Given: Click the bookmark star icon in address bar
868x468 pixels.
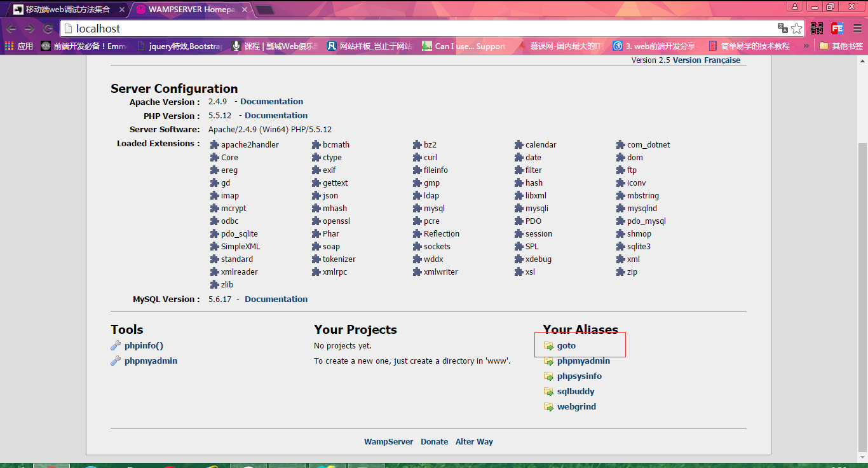Looking at the screenshot, I should [x=796, y=29].
